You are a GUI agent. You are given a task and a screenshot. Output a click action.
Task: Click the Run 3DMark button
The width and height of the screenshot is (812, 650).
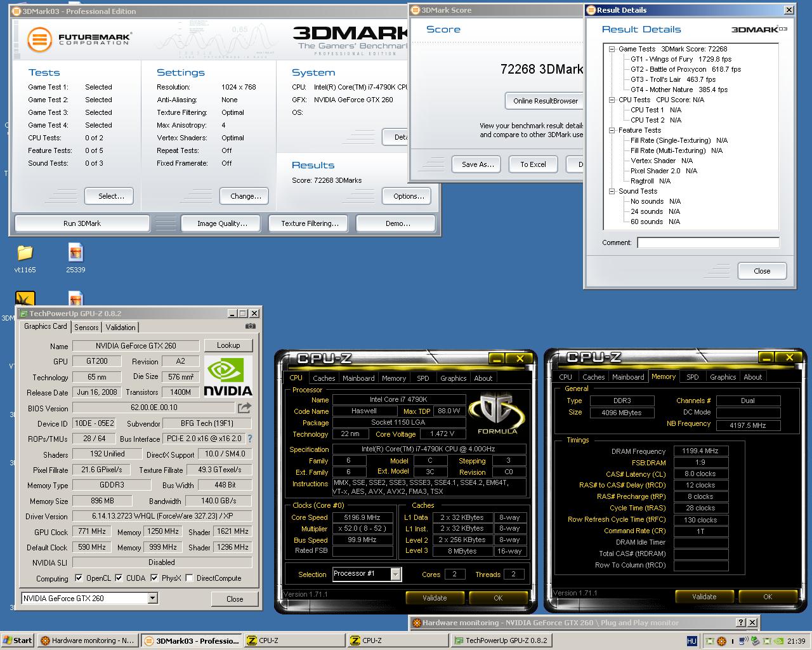coord(82,223)
